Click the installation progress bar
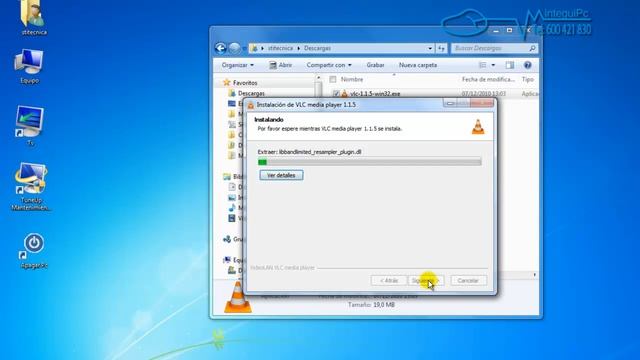 (x=369, y=162)
